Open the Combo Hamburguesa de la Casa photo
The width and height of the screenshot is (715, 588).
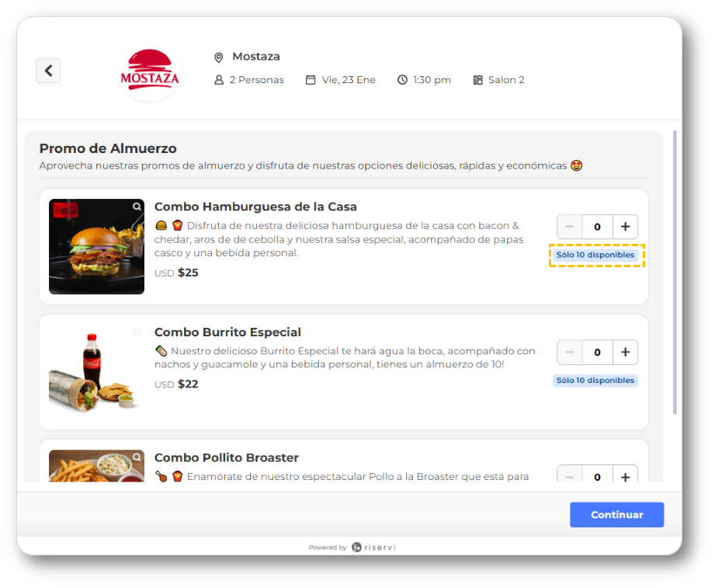point(97,246)
